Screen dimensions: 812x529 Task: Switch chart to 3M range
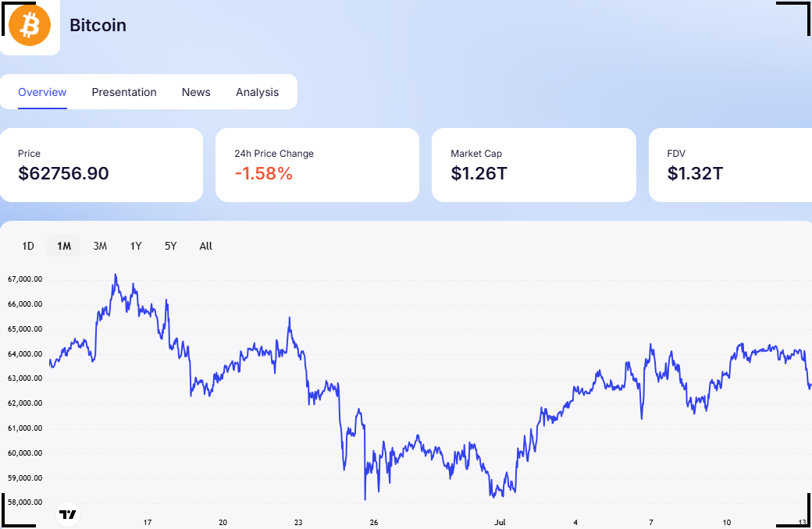(100, 246)
